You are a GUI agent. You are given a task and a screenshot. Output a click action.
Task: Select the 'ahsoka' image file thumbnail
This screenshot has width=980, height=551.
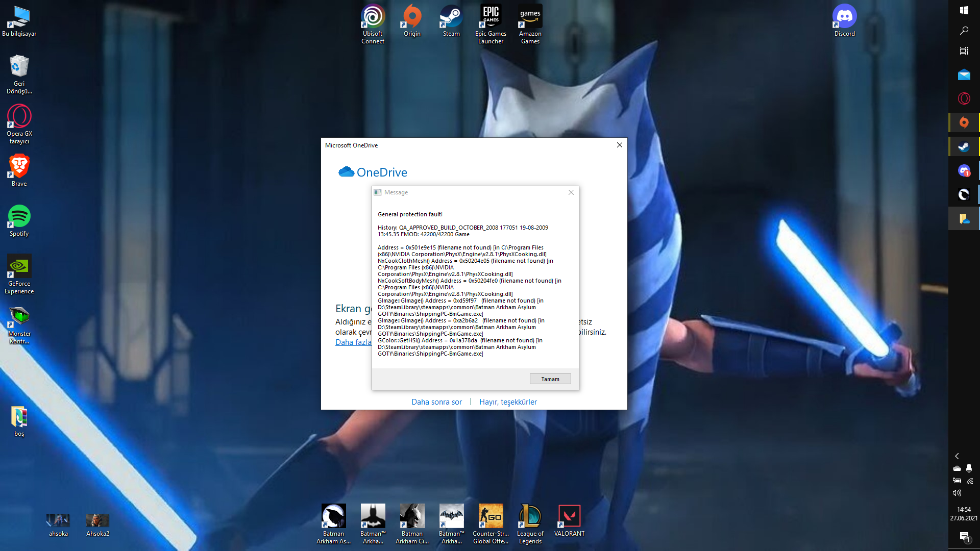(58, 525)
